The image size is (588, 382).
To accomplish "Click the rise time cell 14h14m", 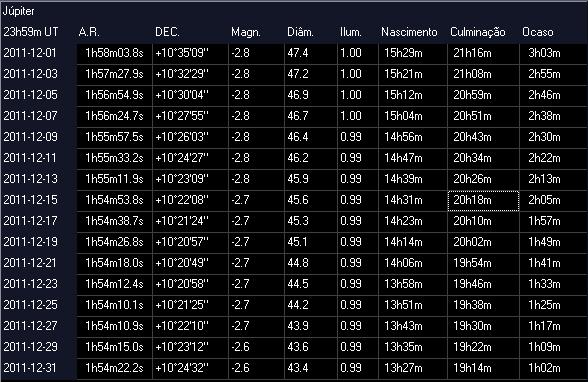I will pyautogui.click(x=413, y=242).
